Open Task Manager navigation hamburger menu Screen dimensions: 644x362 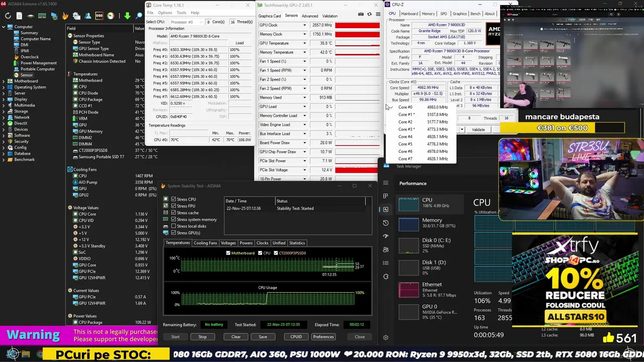pos(386,183)
